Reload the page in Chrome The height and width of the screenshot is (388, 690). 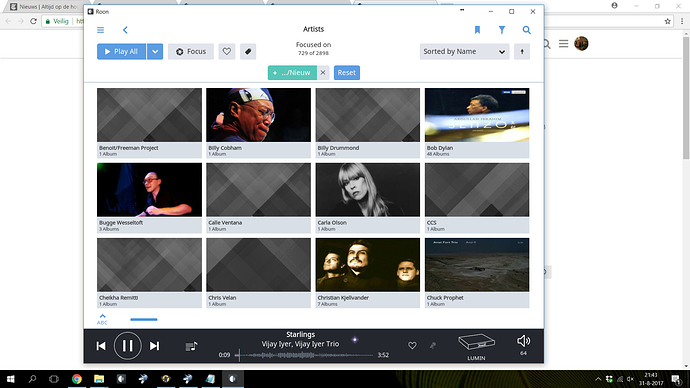pos(33,21)
